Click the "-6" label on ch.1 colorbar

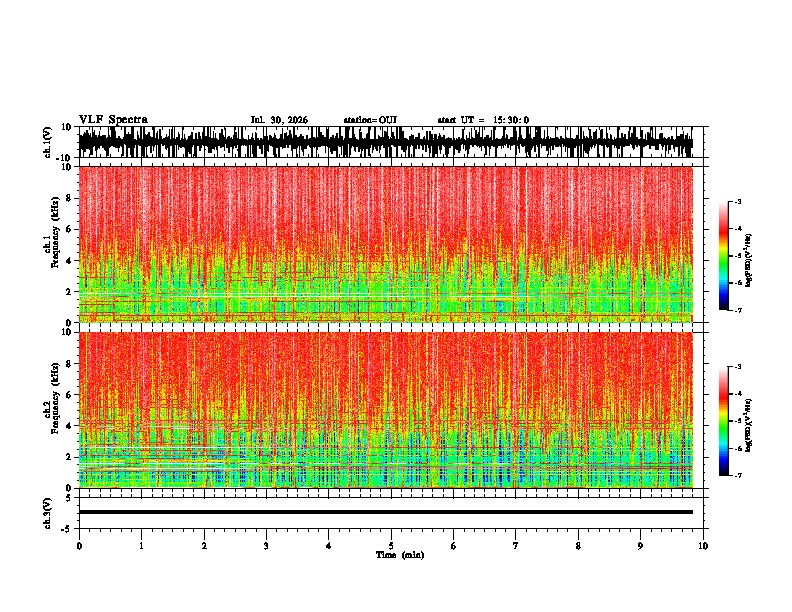coord(737,283)
